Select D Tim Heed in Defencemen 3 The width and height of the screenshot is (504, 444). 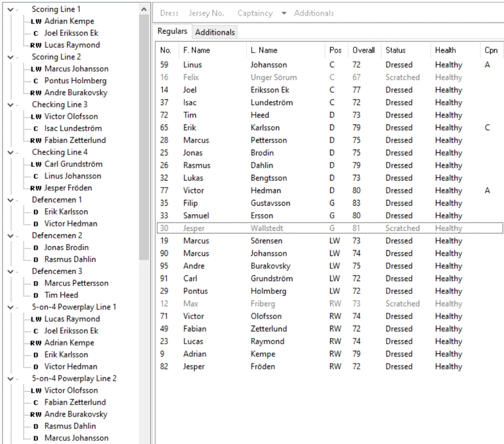click(61, 295)
